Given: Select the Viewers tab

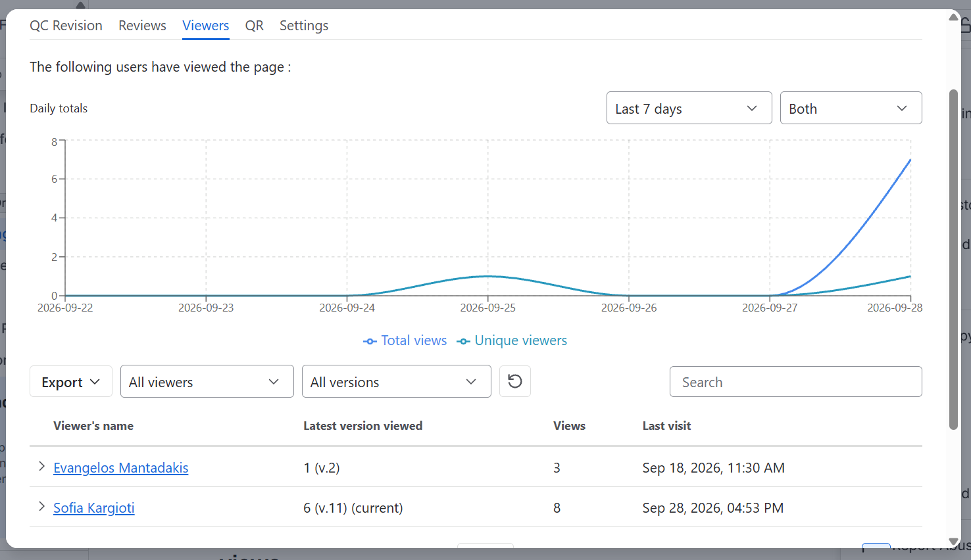Looking at the screenshot, I should point(206,26).
